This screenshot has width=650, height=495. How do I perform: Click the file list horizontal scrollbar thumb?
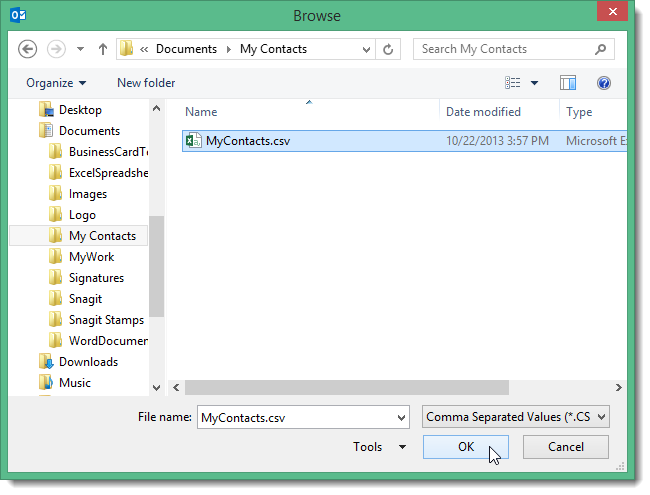[347, 388]
